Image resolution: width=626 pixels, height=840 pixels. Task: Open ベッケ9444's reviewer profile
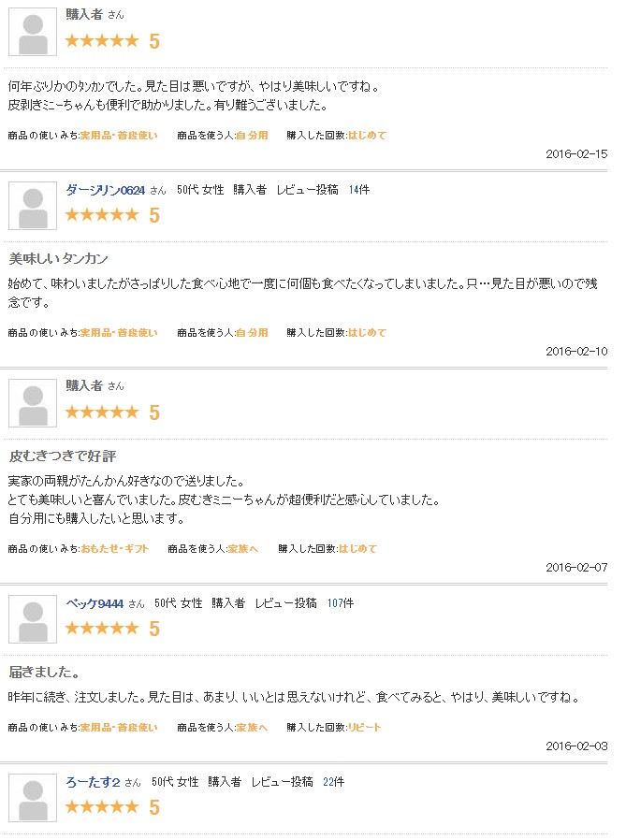coord(94,603)
